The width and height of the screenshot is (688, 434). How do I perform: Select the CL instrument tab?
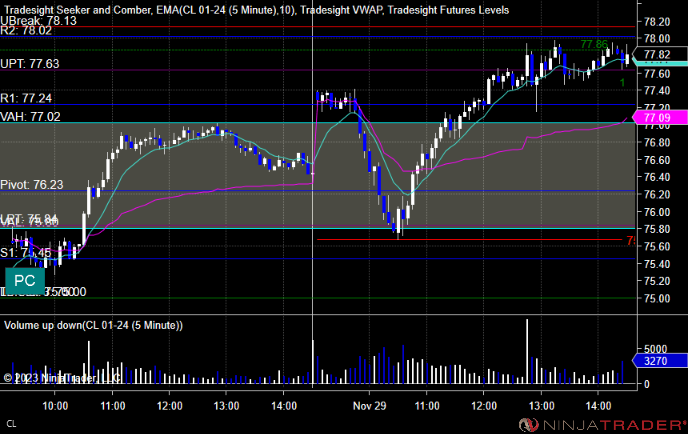tap(11, 423)
